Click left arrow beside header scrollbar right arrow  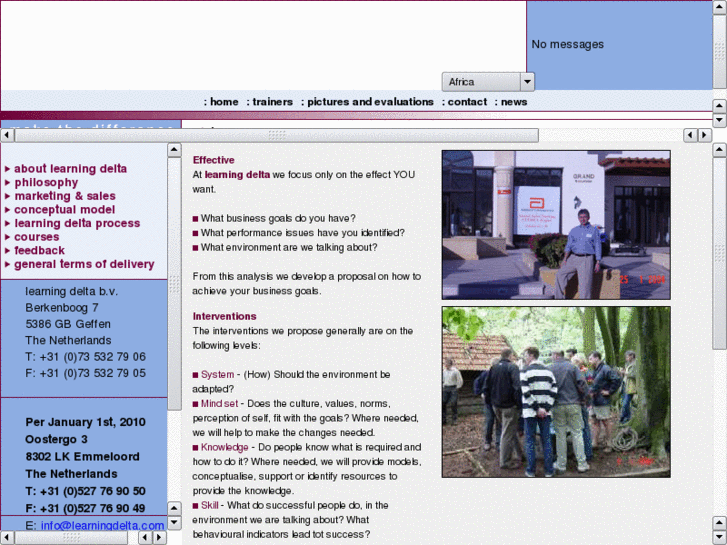click(x=691, y=135)
